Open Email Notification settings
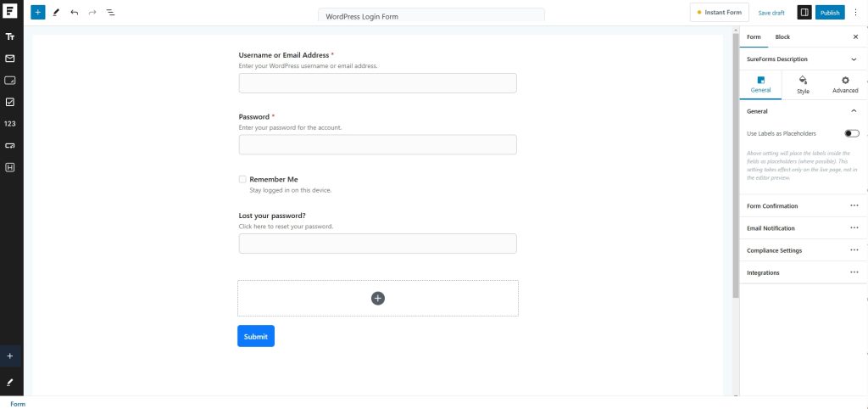The image size is (868, 409). click(854, 228)
